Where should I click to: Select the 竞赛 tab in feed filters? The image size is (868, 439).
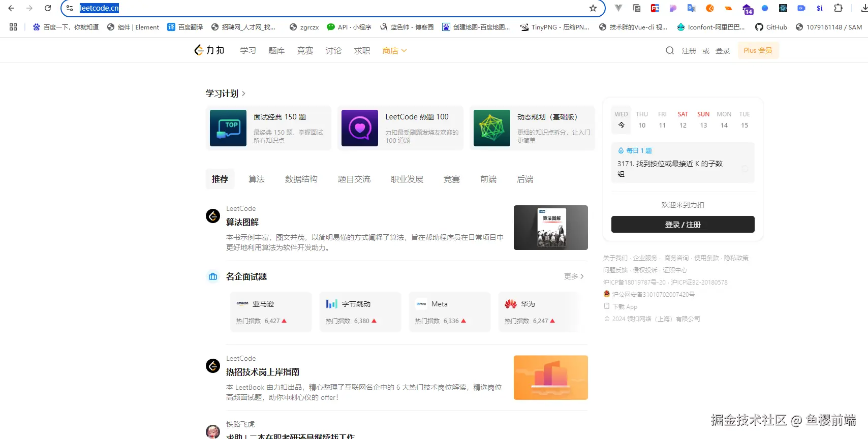452,179
